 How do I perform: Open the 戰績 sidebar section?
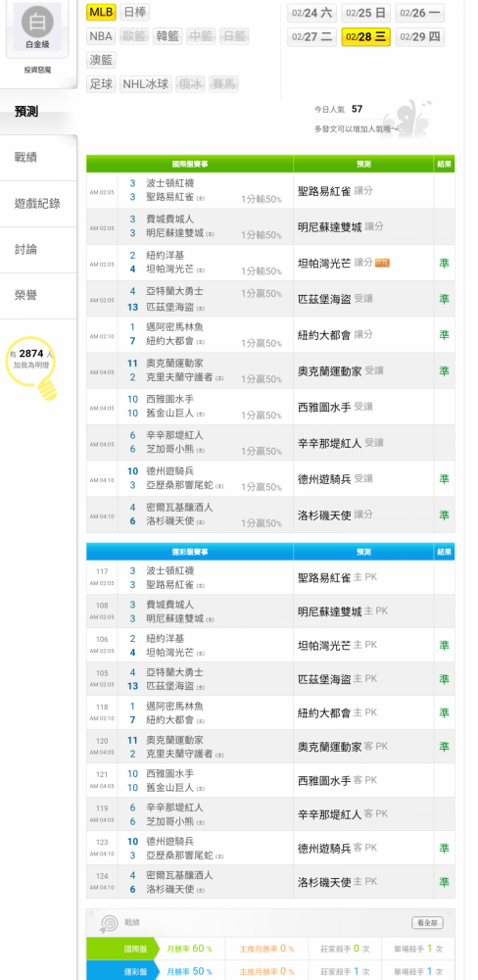[x=39, y=158]
